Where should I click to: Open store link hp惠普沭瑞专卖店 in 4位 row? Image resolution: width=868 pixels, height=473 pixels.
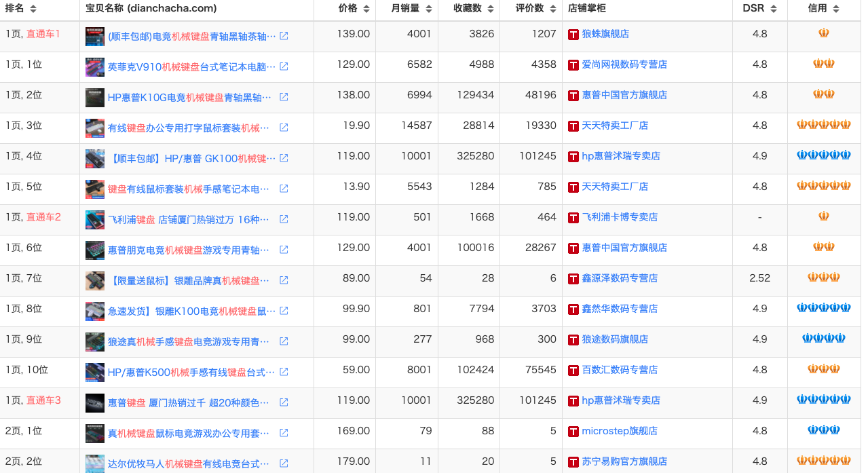pos(621,156)
